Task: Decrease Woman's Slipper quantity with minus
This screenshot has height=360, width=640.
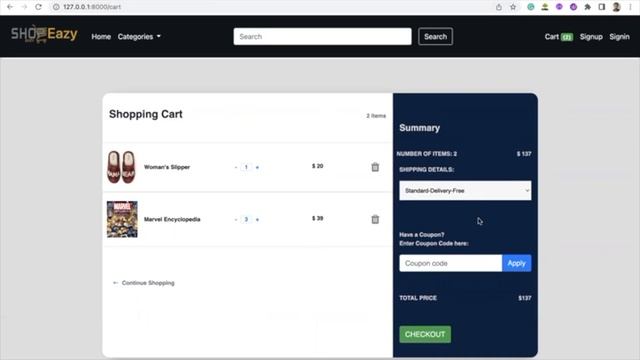Action: coord(236,167)
